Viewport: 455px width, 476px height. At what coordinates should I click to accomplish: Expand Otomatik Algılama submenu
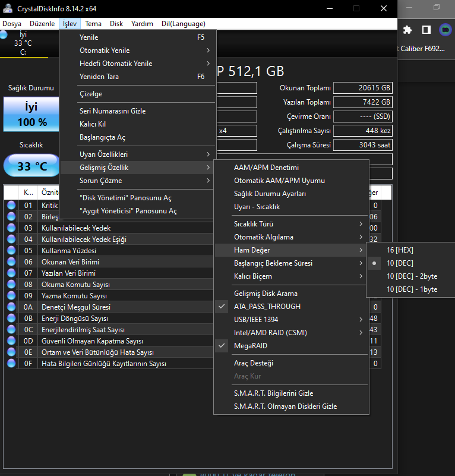coord(292,237)
